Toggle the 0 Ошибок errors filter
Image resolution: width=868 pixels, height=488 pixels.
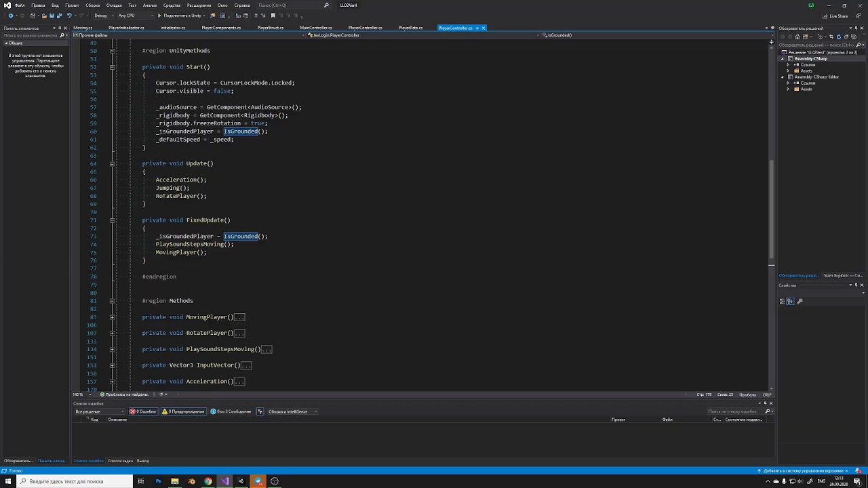[x=144, y=411]
